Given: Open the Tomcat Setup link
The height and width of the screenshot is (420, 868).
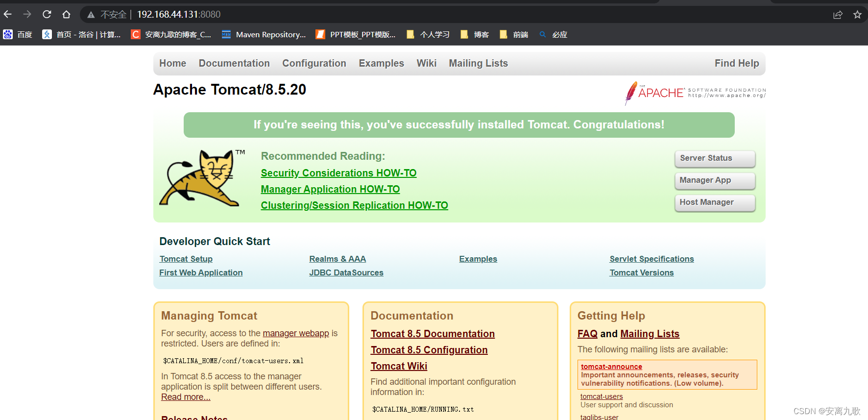Looking at the screenshot, I should pos(186,259).
